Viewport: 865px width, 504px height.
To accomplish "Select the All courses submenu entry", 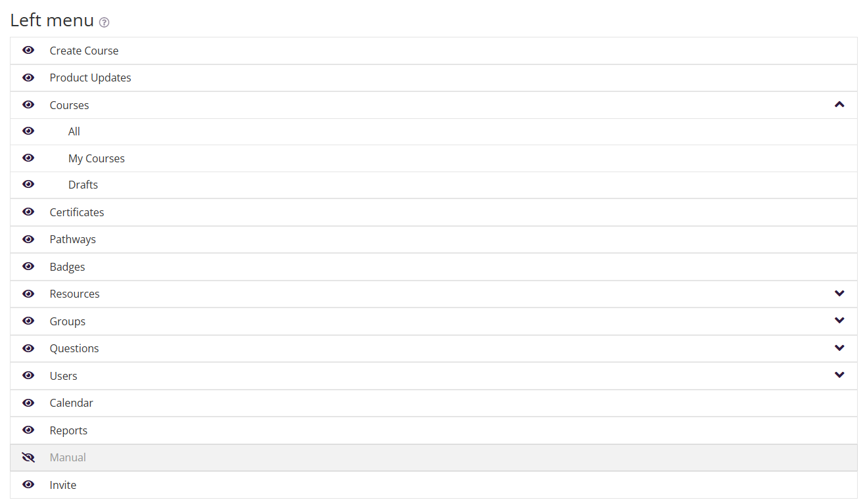I will pos(74,131).
